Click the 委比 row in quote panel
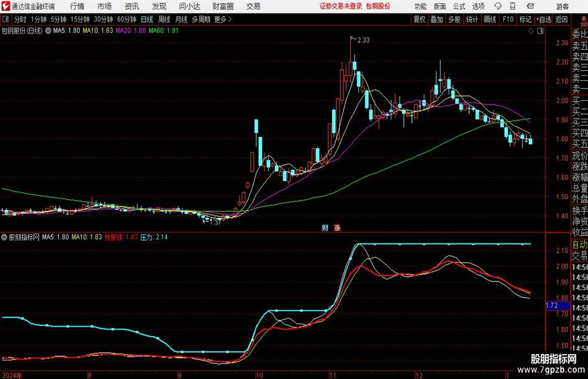The width and height of the screenshot is (588, 379). [580, 34]
